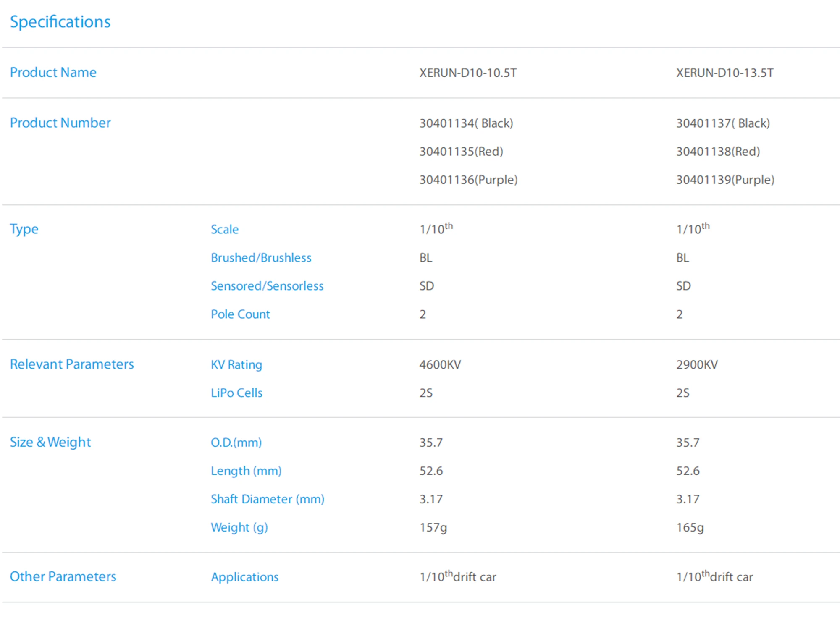The image size is (840, 618).
Task: Click the Pole Count parameter label
Action: [x=240, y=314]
